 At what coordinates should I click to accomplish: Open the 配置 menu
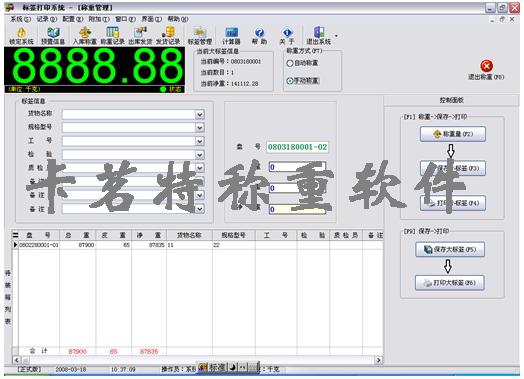pos(73,19)
